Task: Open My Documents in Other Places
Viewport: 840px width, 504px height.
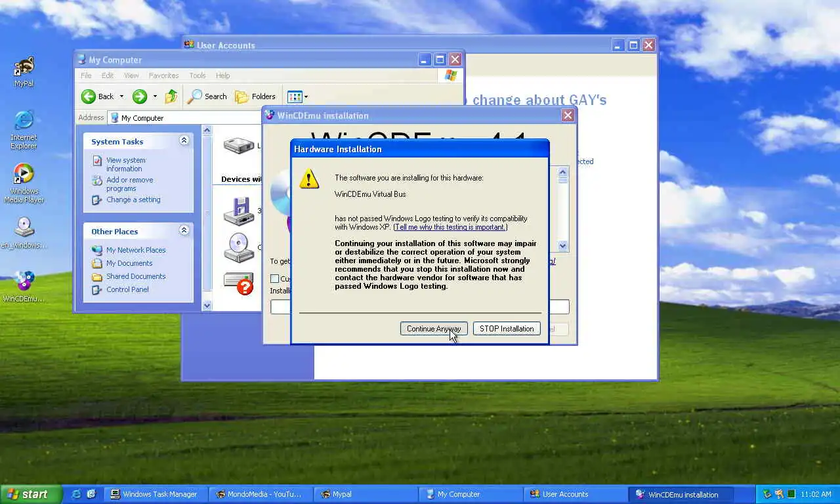Action: pos(129,263)
